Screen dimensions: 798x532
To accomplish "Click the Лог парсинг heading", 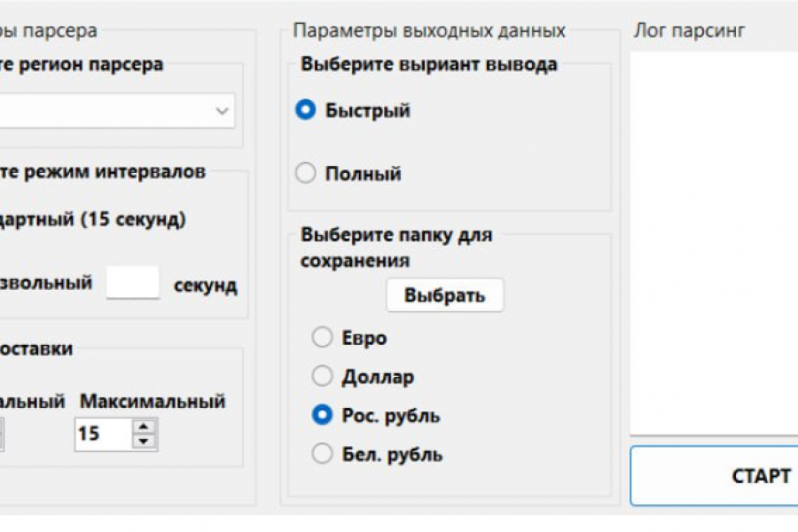I will tap(690, 30).
